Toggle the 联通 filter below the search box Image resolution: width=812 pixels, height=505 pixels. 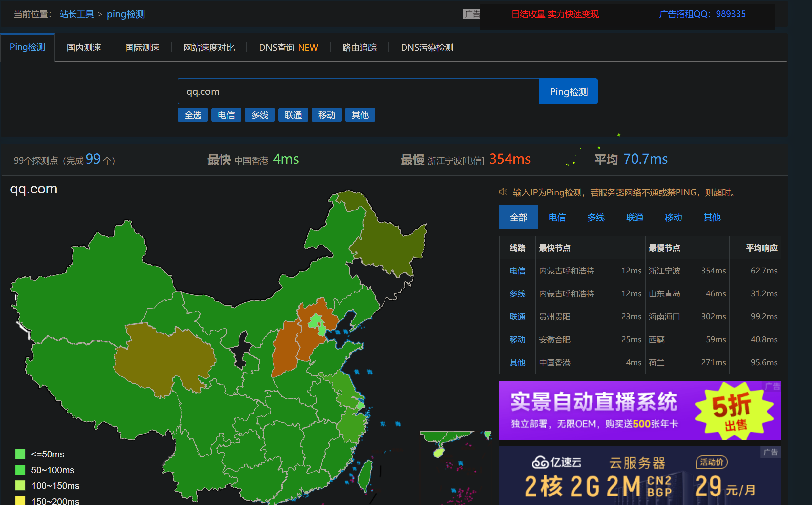pos(293,115)
